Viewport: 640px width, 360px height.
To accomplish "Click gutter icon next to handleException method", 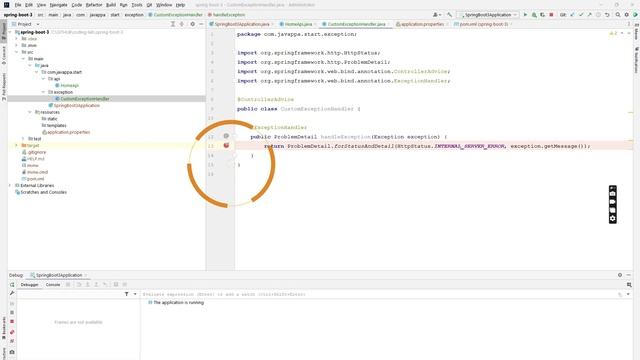I will coord(226,136).
